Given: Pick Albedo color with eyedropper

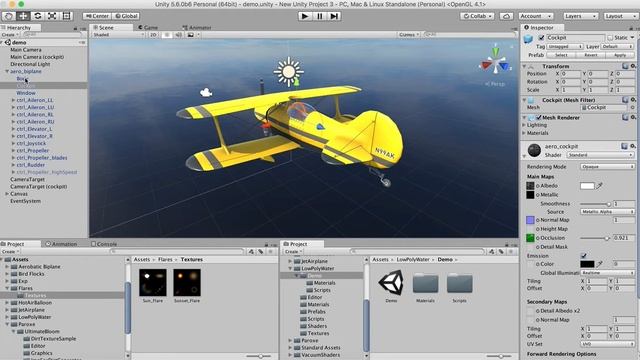Looking at the screenshot, I should point(600,186).
